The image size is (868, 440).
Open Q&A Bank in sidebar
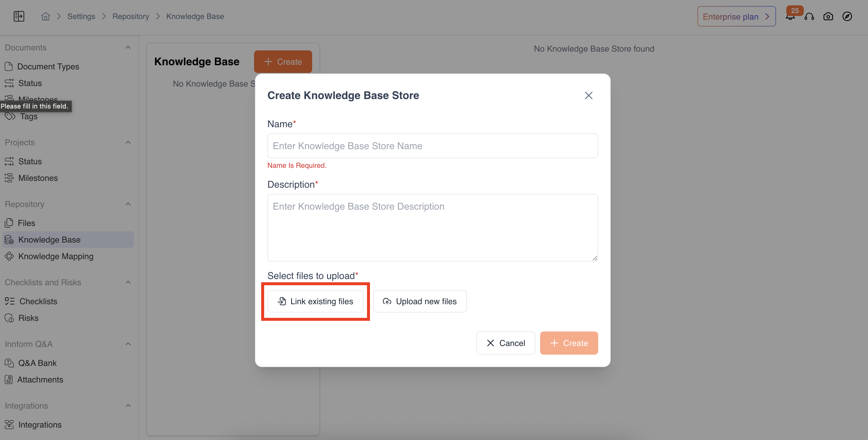tap(37, 363)
